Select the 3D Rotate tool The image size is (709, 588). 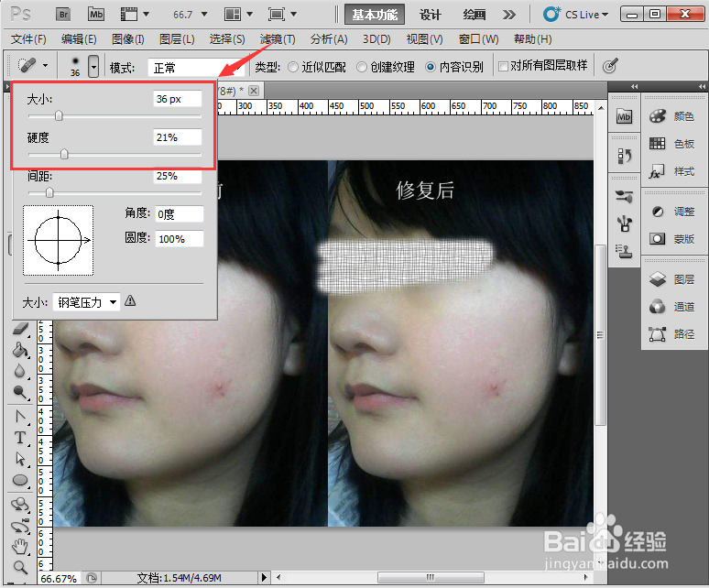click(20, 505)
